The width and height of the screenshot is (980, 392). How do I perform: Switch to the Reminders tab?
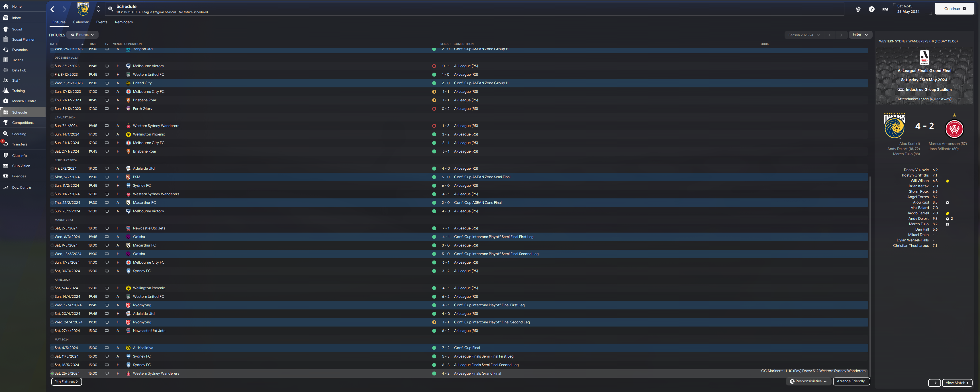[x=124, y=22]
